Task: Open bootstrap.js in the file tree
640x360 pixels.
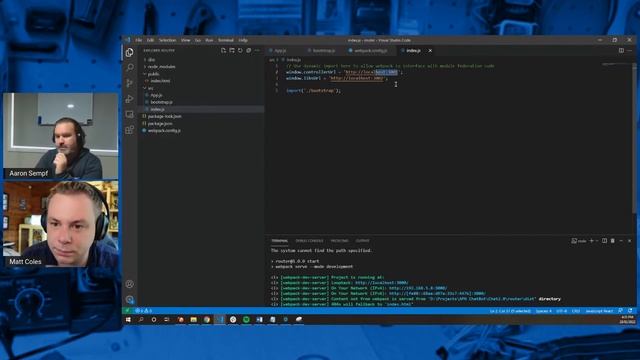Action: pos(161,102)
